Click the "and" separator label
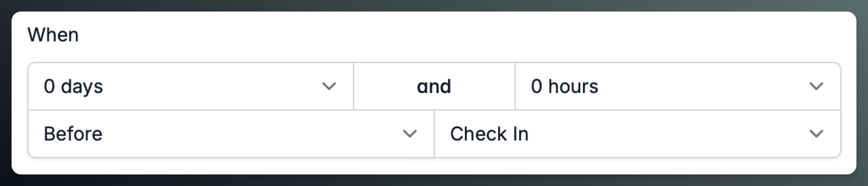This screenshot has width=868, height=186. [434, 86]
